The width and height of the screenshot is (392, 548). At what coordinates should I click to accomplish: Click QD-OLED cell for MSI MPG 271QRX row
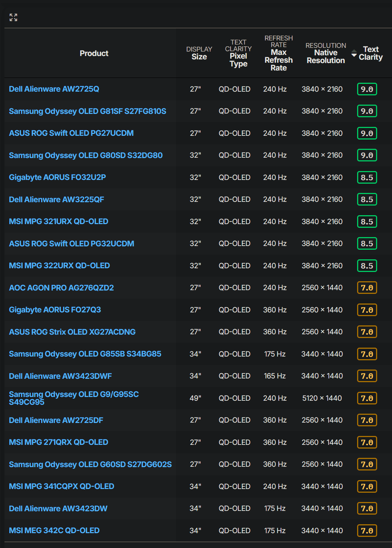(x=235, y=442)
